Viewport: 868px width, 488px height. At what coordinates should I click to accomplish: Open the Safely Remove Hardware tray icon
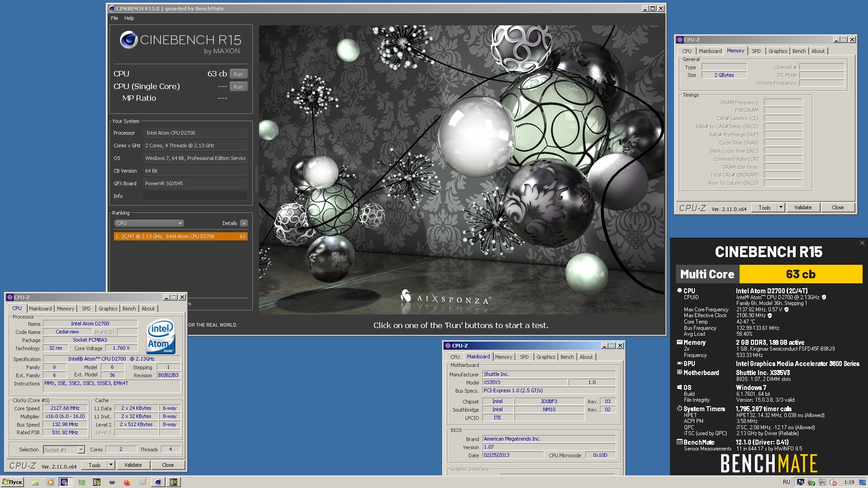(811, 482)
